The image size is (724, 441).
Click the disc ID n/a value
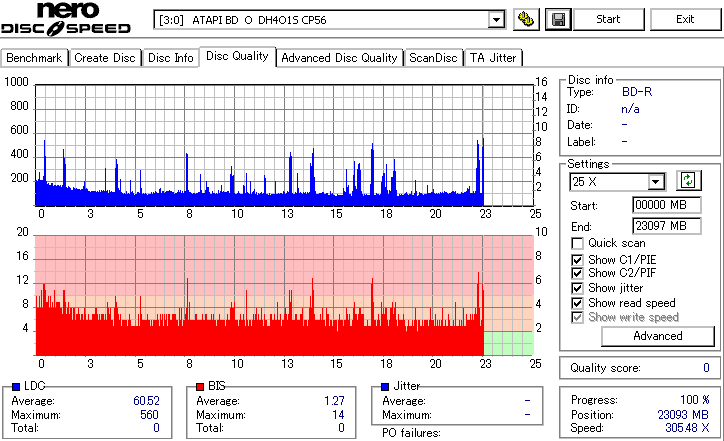(x=630, y=109)
